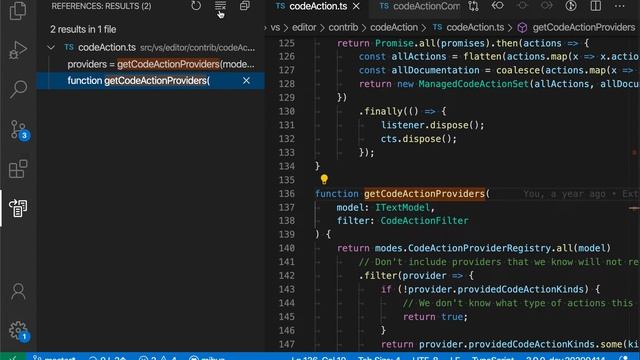Collapse all references results
Screen dimensions: 640x360
(245, 6)
